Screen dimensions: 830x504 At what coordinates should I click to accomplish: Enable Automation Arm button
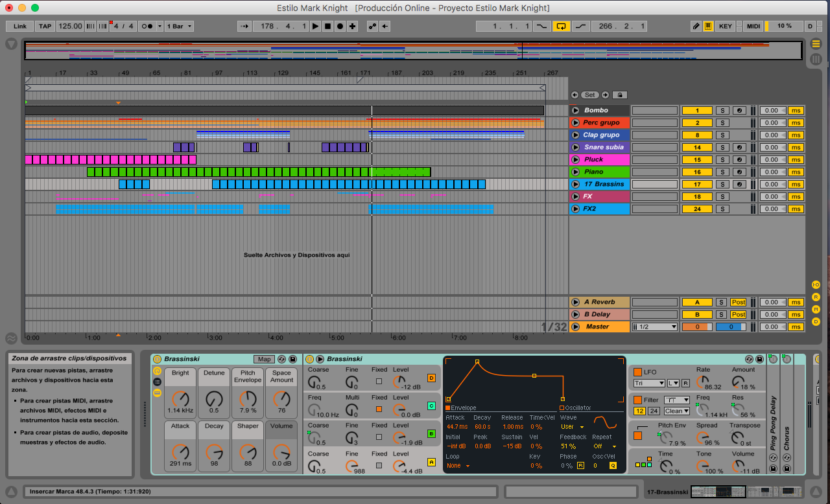point(372,26)
